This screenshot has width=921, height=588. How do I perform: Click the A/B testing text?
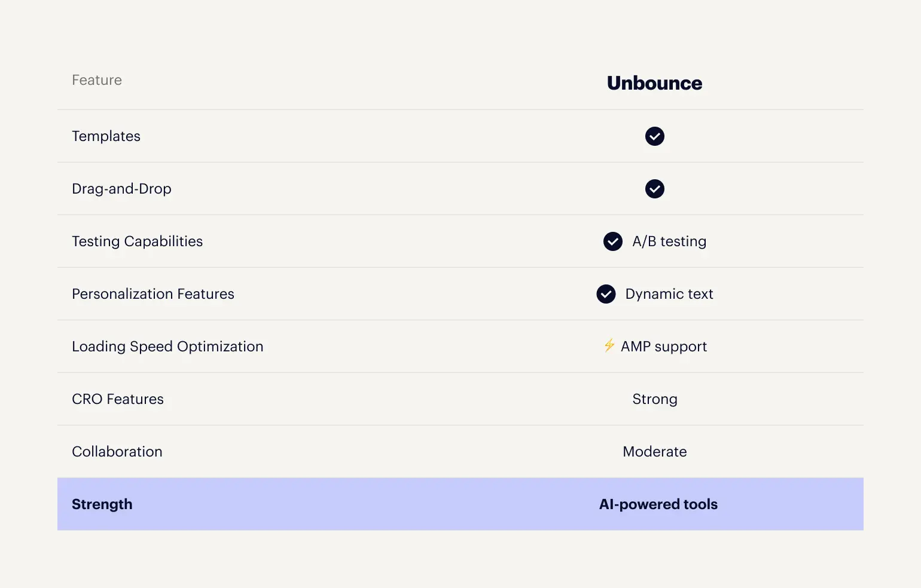click(x=669, y=241)
